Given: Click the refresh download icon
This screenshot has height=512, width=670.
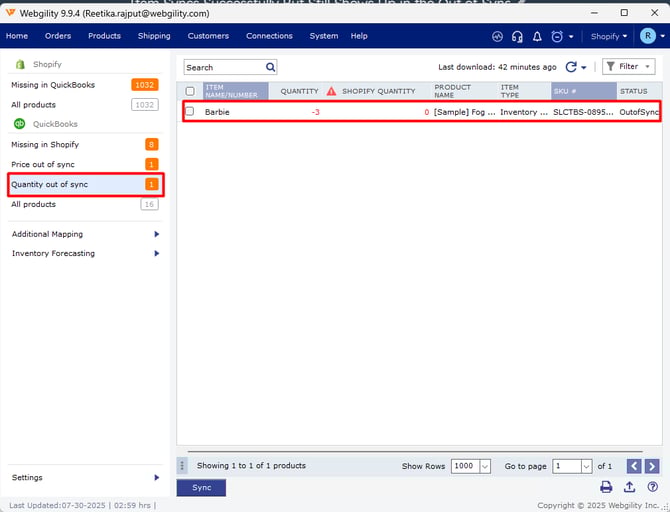Looking at the screenshot, I should click(x=571, y=67).
